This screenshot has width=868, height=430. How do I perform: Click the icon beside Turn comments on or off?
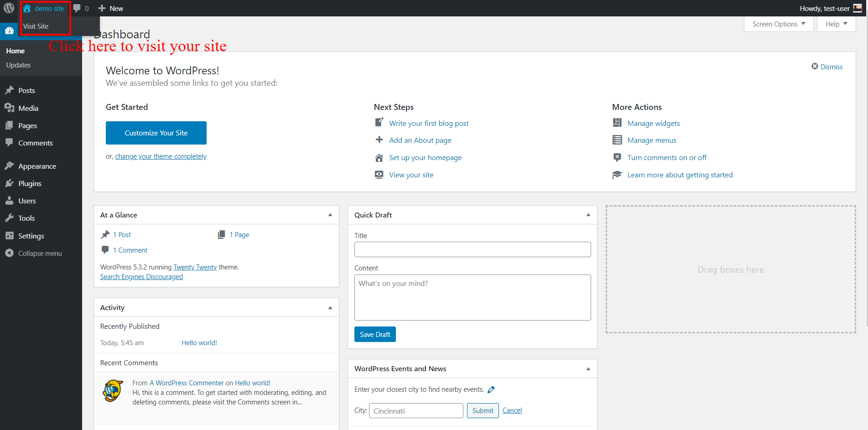click(x=617, y=157)
